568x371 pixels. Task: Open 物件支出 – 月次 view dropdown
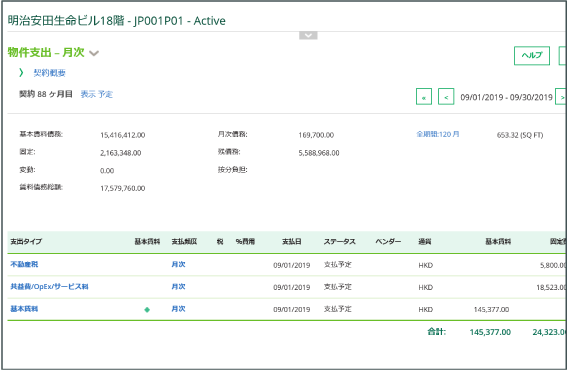pyautogui.click(x=94, y=54)
